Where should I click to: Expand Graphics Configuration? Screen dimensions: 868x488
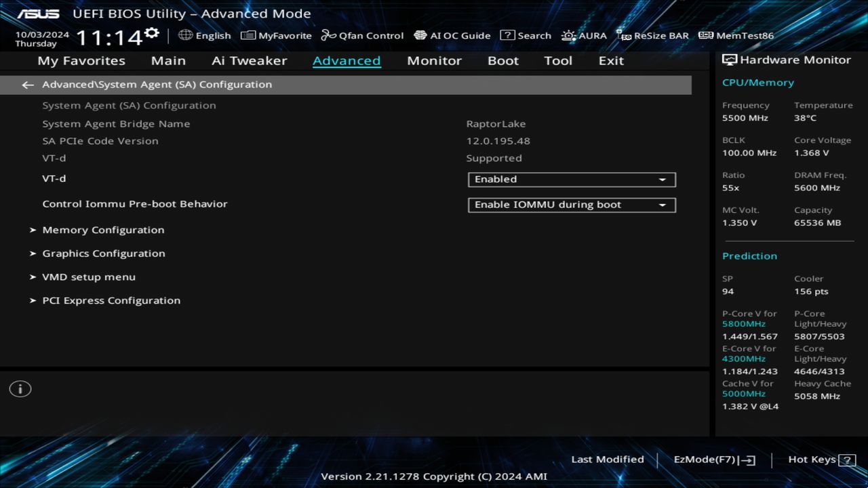pyautogui.click(x=104, y=253)
